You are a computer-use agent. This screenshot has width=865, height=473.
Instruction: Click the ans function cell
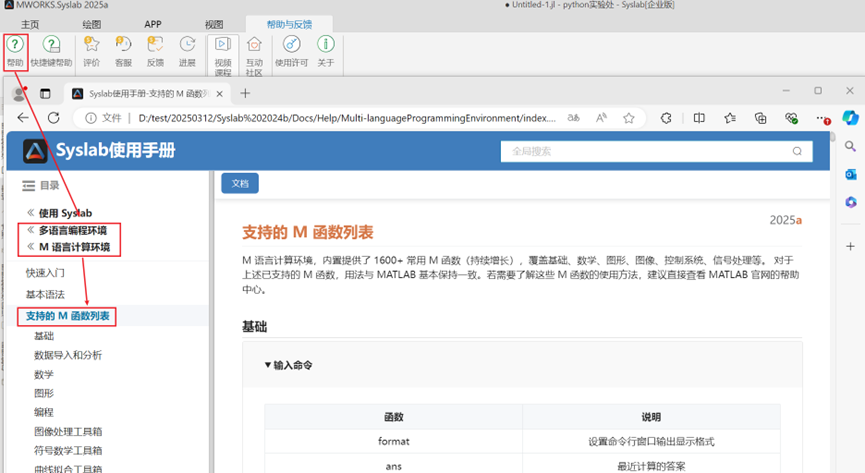pos(393,466)
